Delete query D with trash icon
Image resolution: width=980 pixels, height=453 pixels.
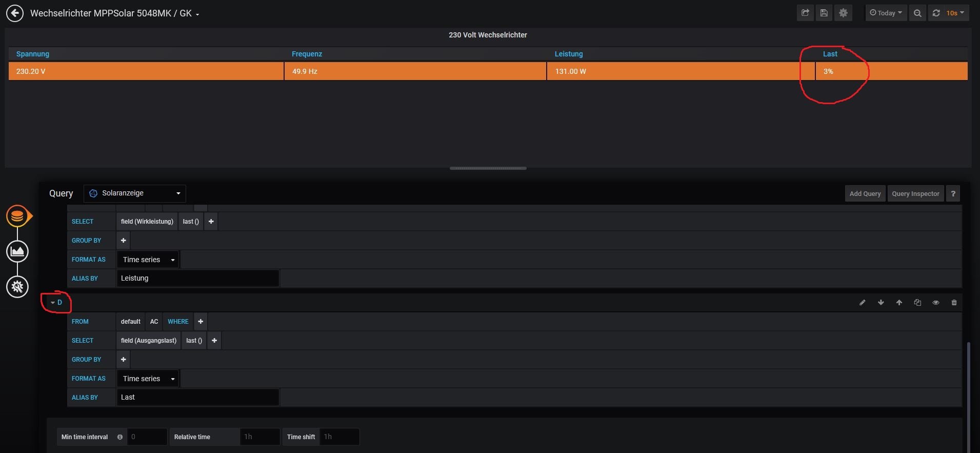[x=954, y=303]
